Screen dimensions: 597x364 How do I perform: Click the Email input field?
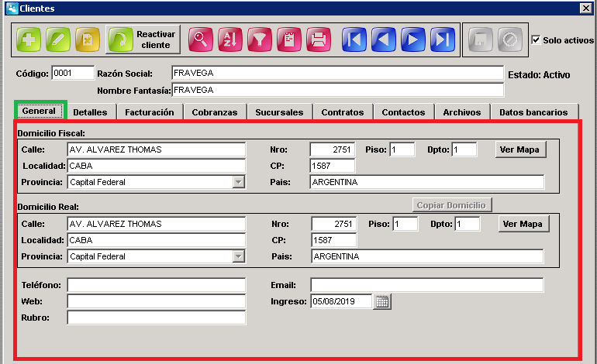pos(427,285)
